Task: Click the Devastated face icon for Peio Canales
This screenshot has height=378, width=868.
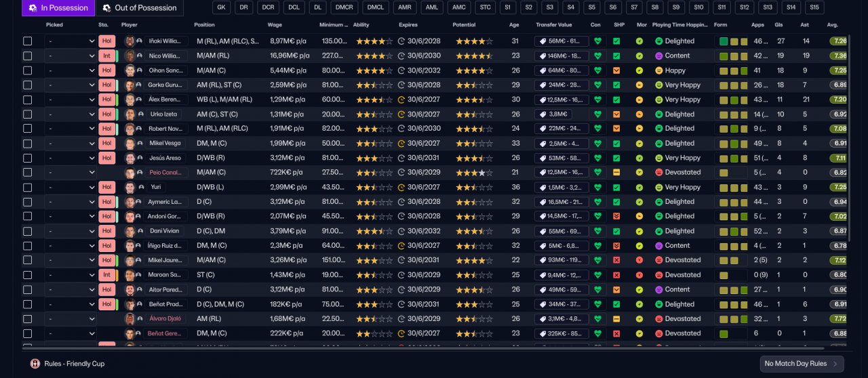Action: (658, 173)
